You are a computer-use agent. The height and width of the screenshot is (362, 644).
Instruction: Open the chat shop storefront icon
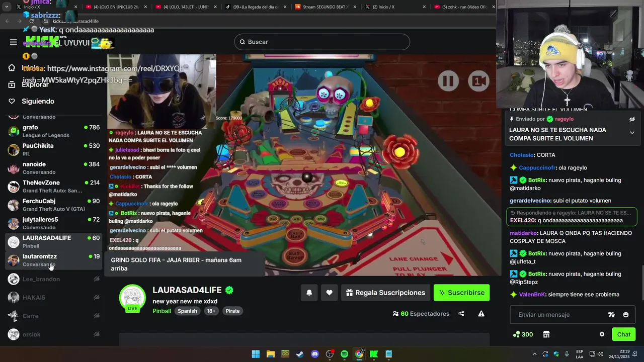pos(546,334)
